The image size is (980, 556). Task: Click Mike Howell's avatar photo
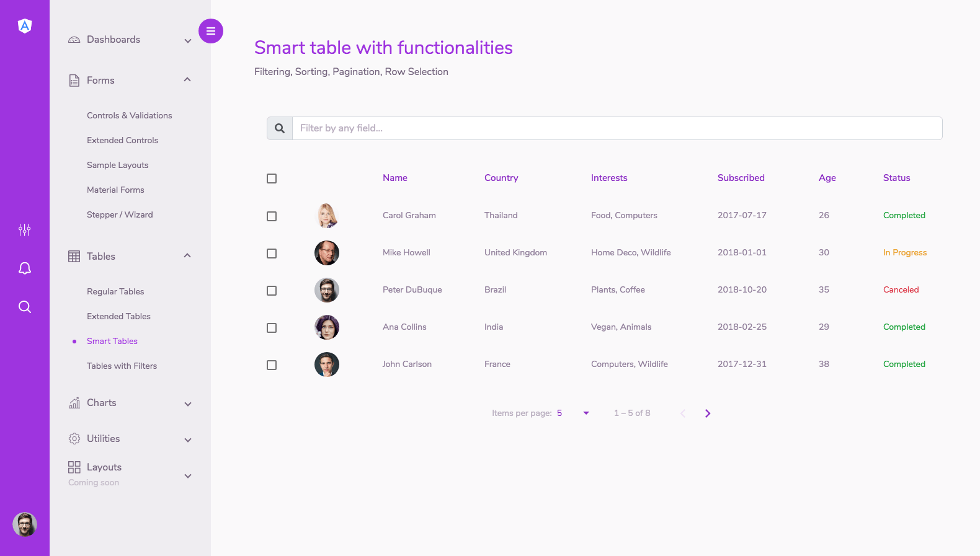[x=327, y=253]
